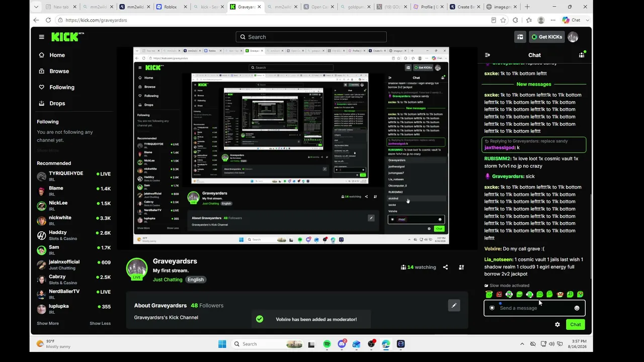The image size is (644, 362).
Task: Click the Get KICKs button
Action: pos(547,37)
